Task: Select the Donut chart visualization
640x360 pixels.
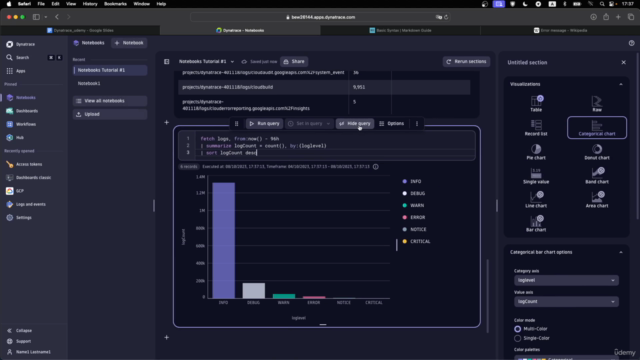Action: coord(597,152)
